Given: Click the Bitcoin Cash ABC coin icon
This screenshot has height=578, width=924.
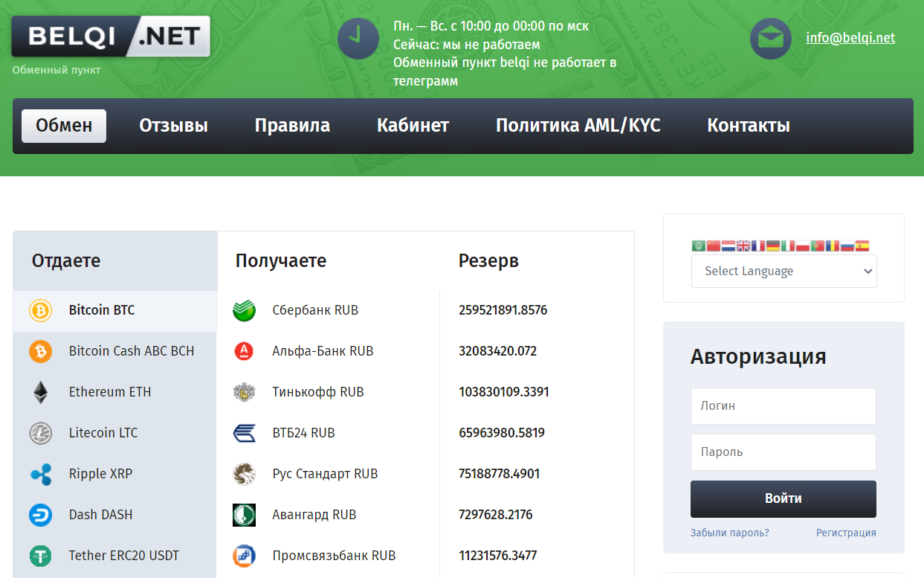Looking at the screenshot, I should pyautogui.click(x=40, y=351).
